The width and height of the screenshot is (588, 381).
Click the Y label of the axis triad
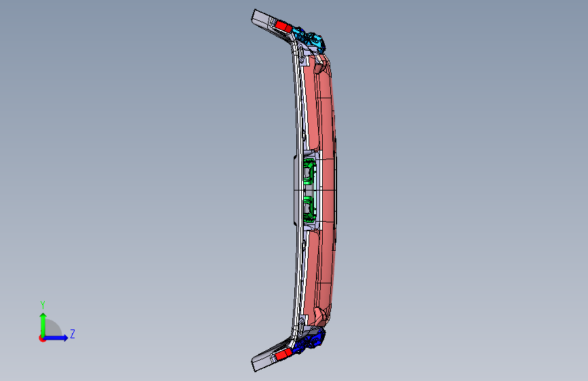[x=43, y=305]
